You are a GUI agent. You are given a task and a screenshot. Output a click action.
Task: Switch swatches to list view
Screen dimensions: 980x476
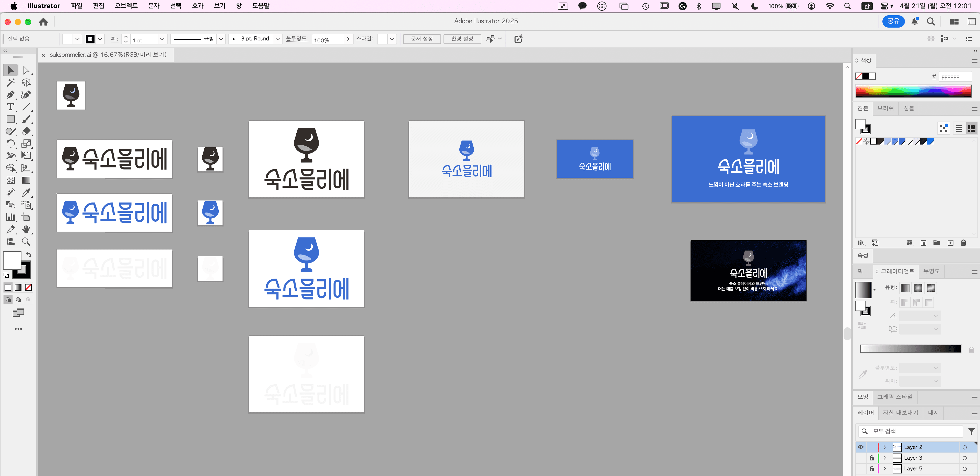coord(959,128)
